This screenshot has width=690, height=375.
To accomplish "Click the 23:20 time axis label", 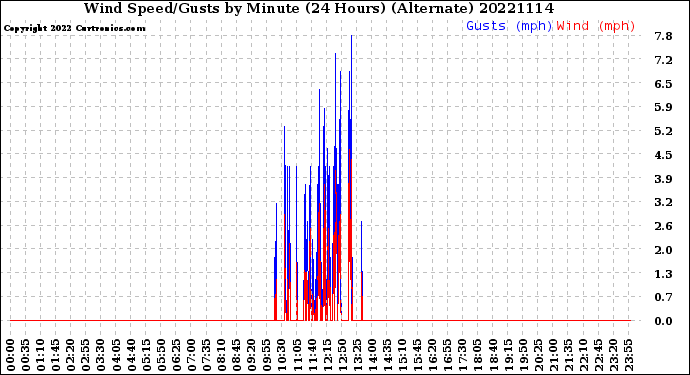I will [614, 355].
